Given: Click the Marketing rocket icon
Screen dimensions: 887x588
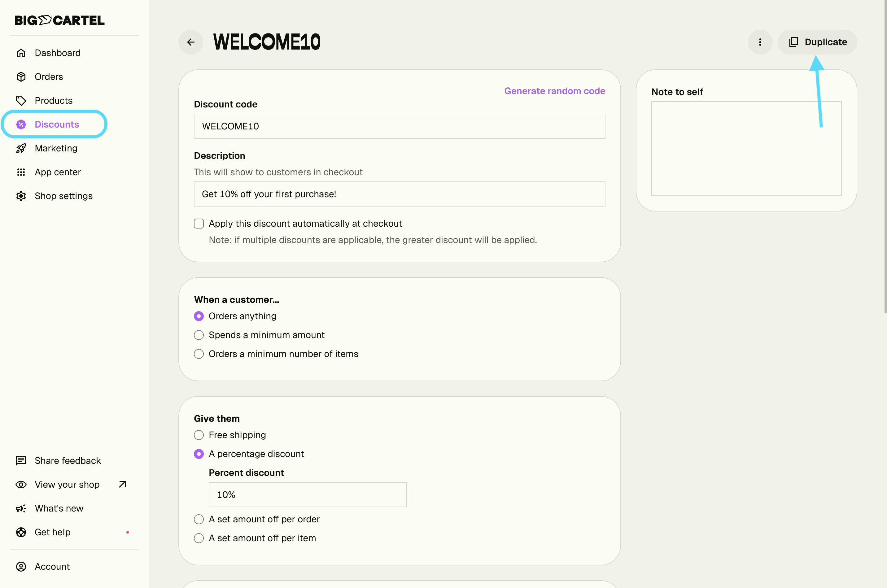Looking at the screenshot, I should click(x=21, y=149).
